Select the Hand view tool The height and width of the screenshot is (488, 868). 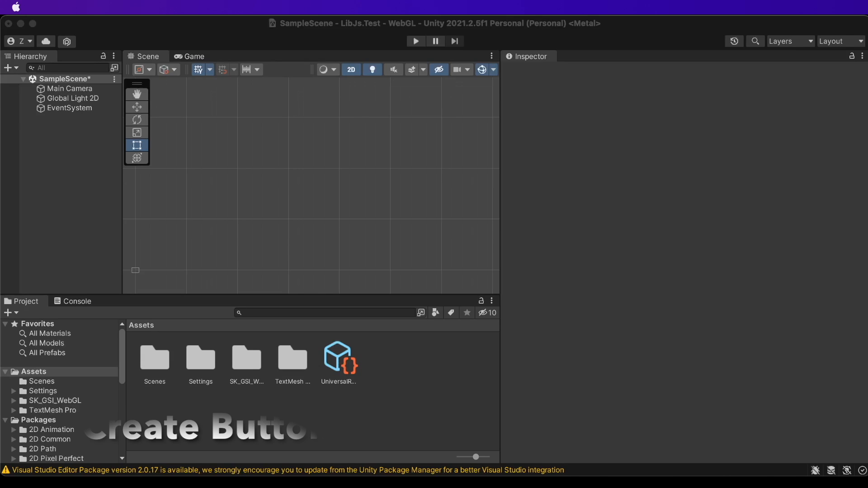click(x=137, y=94)
